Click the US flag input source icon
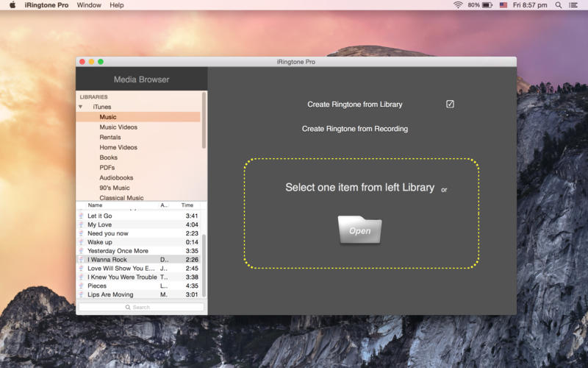Image resolution: width=588 pixels, height=368 pixels. [503, 5]
